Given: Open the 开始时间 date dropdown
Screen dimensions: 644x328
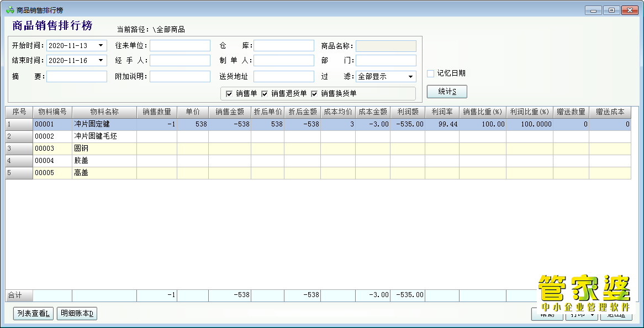Looking at the screenshot, I should pos(101,46).
